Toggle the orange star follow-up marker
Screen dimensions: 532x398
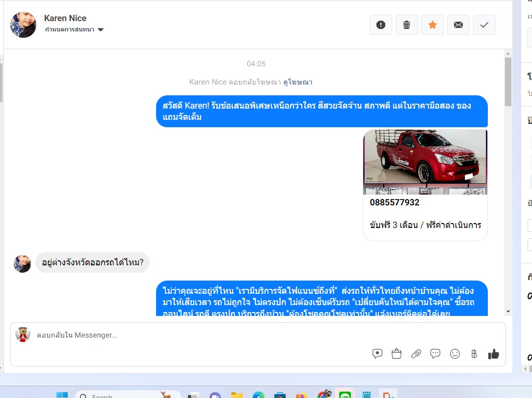pyautogui.click(x=432, y=25)
